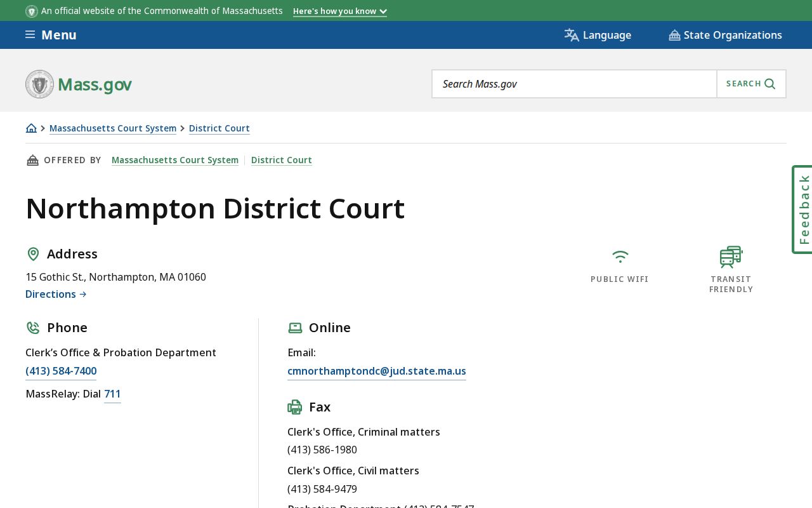Open the hamburger Menu button
The image size is (812, 508).
(x=51, y=35)
